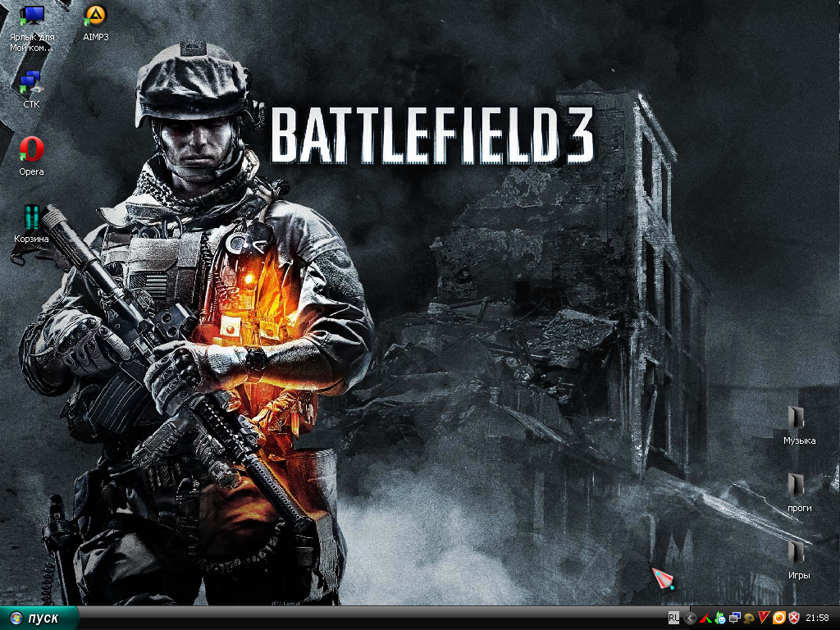Open the red V triangle tray icon
The width and height of the screenshot is (840, 630).
(764, 618)
